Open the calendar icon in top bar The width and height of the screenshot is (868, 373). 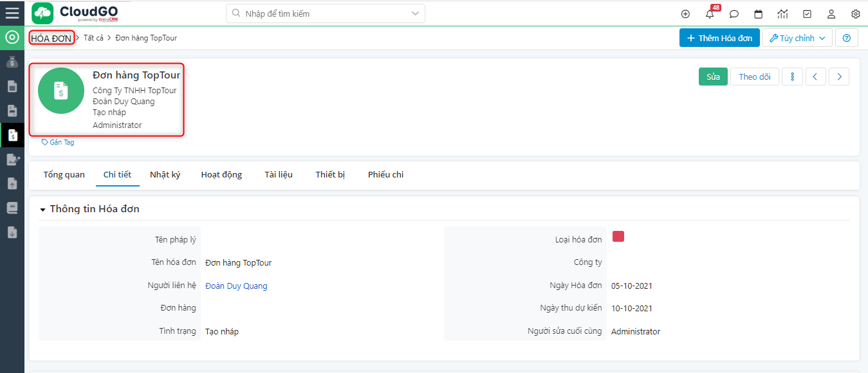tap(758, 14)
